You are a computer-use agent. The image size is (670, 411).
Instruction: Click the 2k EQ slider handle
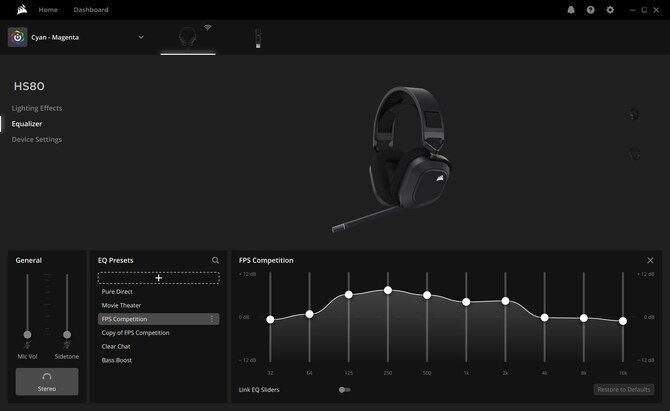point(505,301)
